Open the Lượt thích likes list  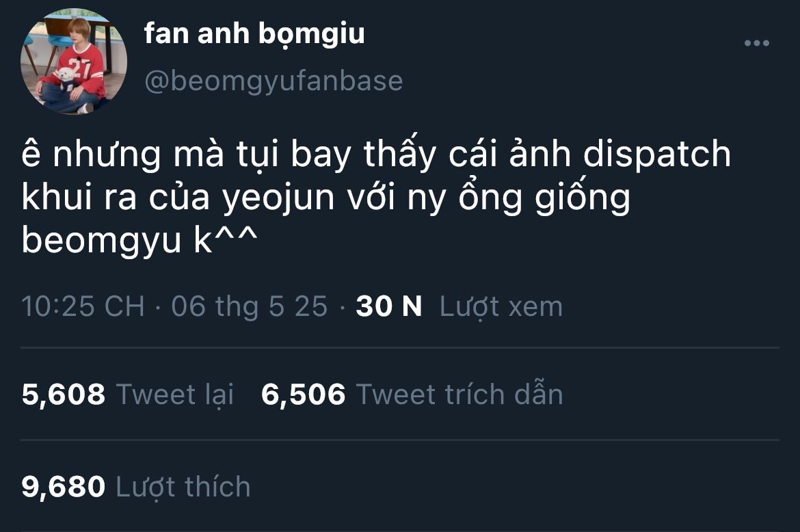click(x=183, y=487)
